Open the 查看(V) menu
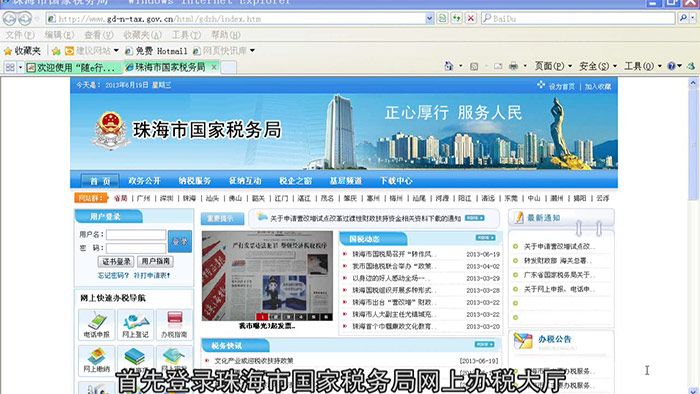Image resolution: width=700 pixels, height=394 pixels. coord(99,35)
